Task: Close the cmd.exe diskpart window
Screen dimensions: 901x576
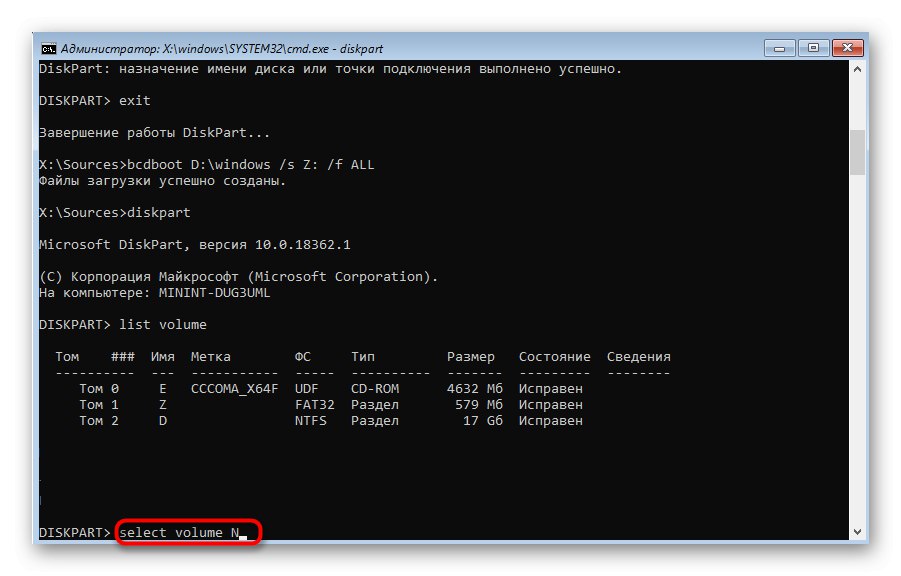Action: pyautogui.click(x=848, y=48)
